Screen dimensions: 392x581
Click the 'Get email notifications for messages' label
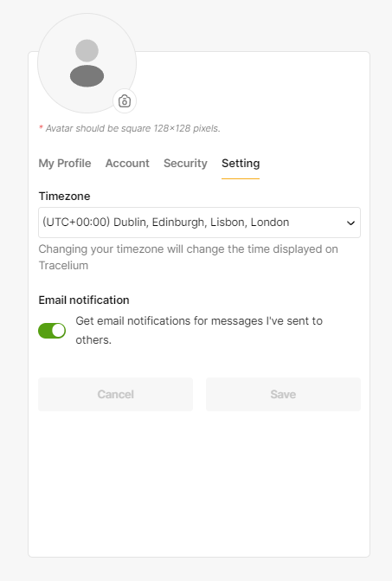199,330
